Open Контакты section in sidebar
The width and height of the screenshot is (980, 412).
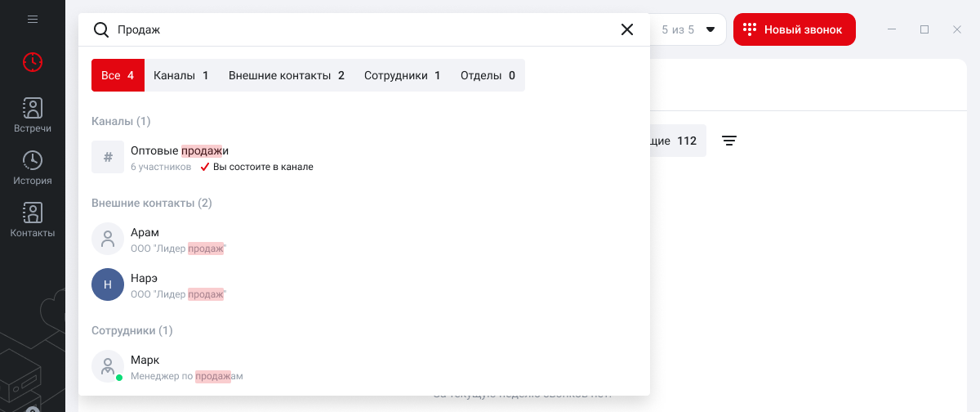pyautogui.click(x=33, y=221)
